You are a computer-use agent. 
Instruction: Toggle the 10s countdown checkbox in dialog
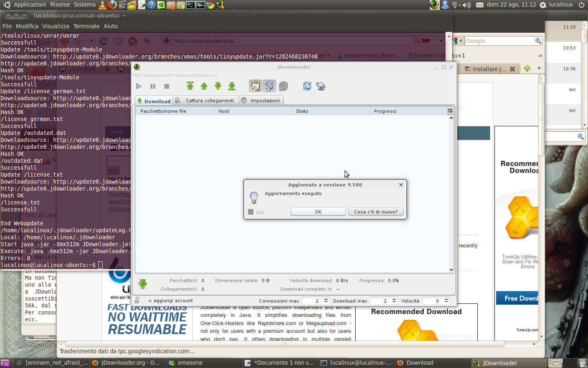[251, 212]
